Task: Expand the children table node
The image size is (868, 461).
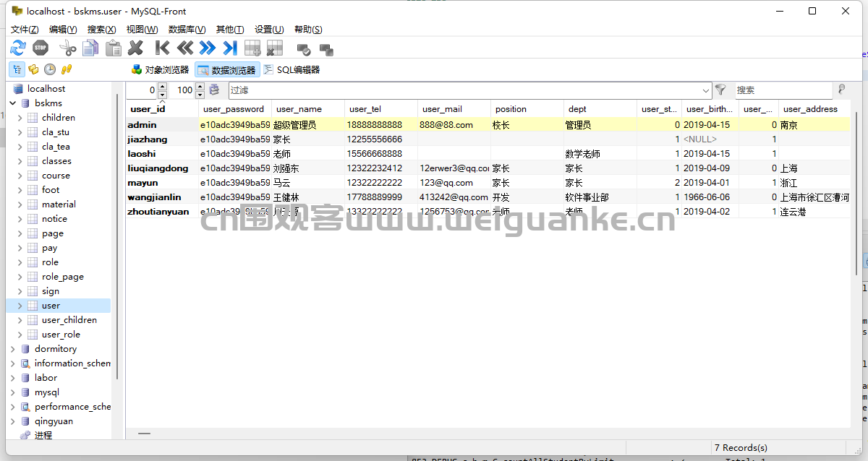Action: [20, 118]
